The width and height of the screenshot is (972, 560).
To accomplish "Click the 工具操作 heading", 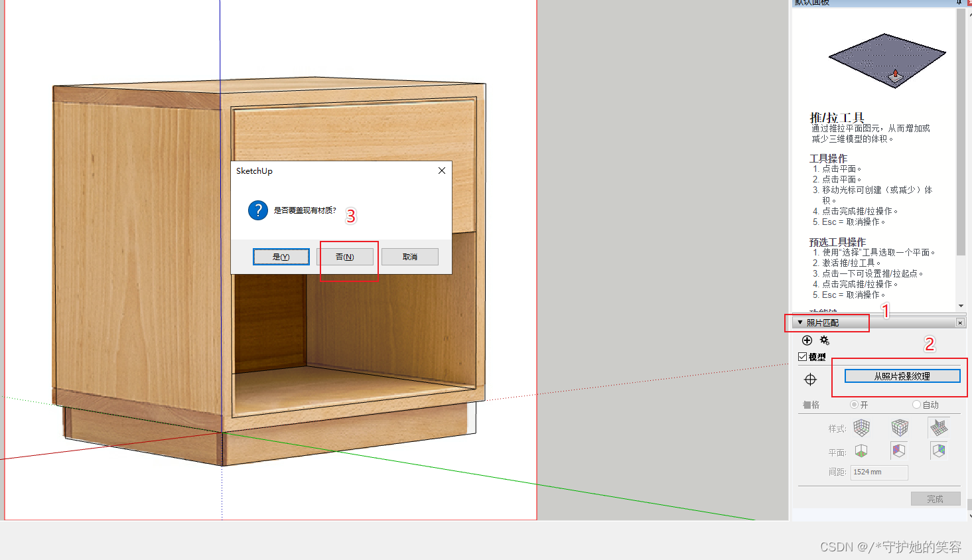I will pos(828,159).
